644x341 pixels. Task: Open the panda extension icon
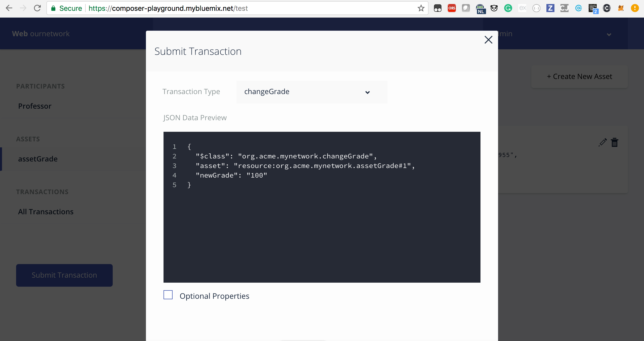pyautogui.click(x=494, y=8)
